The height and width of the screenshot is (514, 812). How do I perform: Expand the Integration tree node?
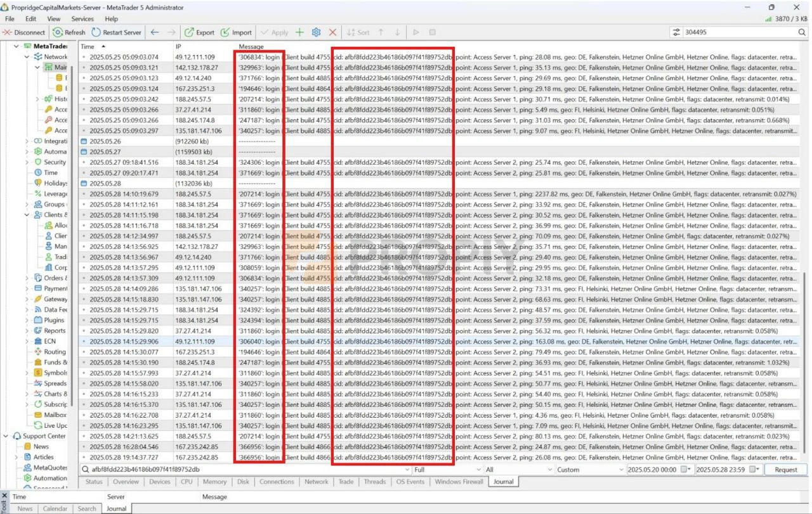[27, 141]
